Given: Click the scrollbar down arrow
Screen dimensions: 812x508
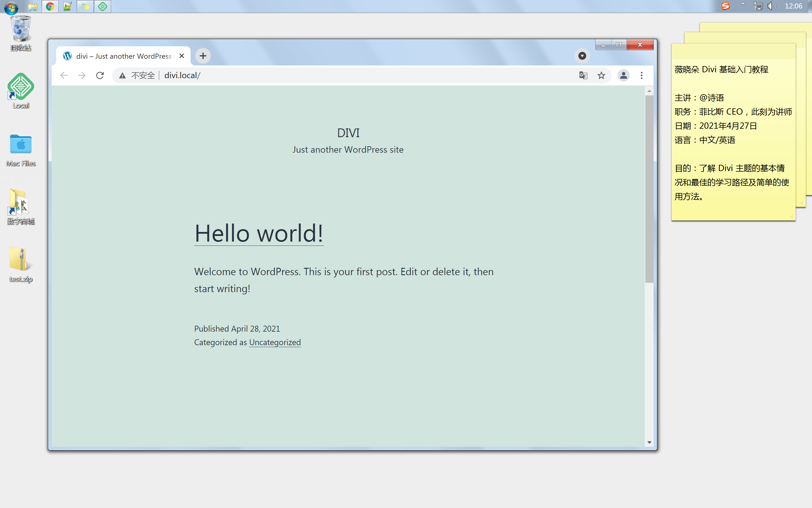Looking at the screenshot, I should click(x=649, y=443).
